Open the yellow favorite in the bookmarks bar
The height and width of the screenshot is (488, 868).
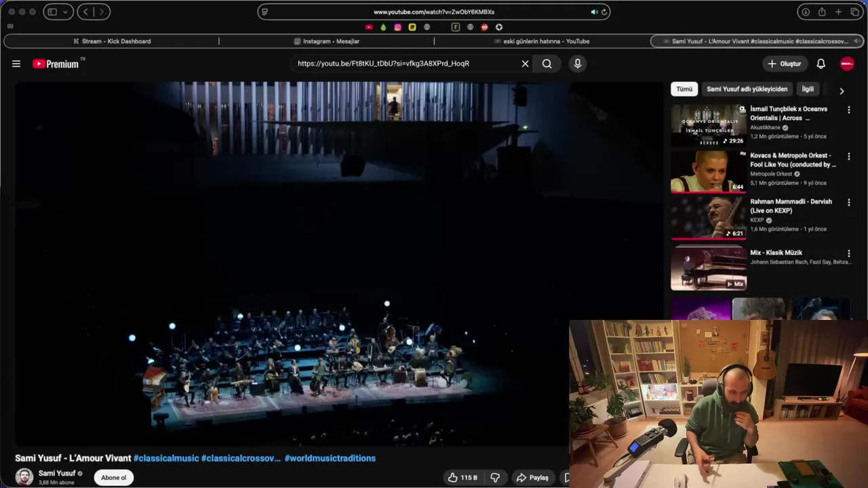[412, 27]
